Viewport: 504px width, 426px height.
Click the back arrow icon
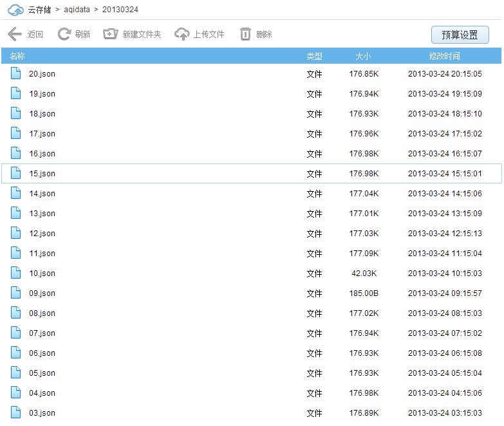click(x=15, y=34)
